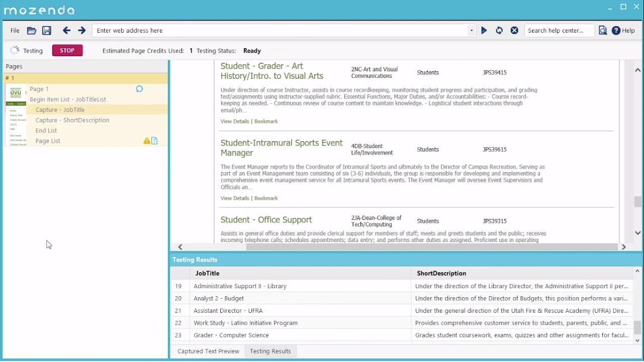
Task: Click Bookmark under Art History grader
Action: tap(266, 122)
